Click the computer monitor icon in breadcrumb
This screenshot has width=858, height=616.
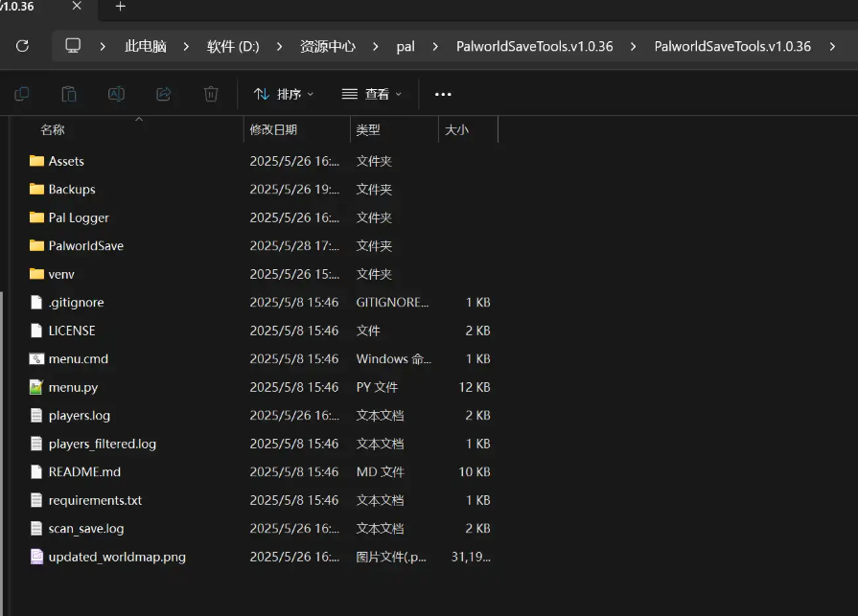(x=73, y=45)
